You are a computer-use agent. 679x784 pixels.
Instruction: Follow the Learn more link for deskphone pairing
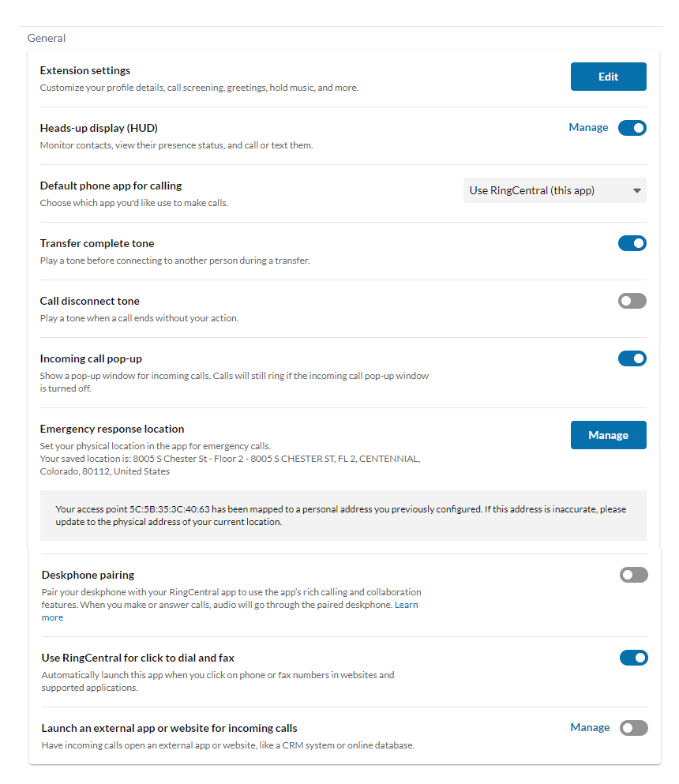coord(407,605)
